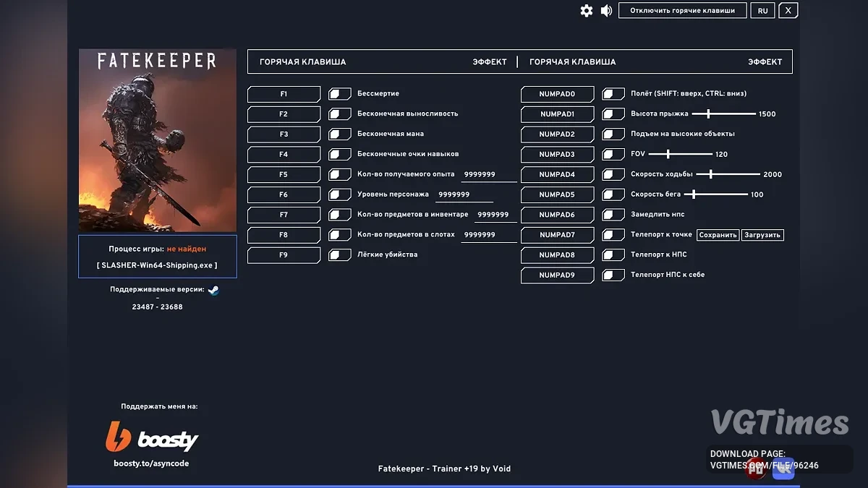Image resolution: width=868 pixels, height=488 pixels.
Task: Click the F6 hotkey button
Action: coord(284,195)
